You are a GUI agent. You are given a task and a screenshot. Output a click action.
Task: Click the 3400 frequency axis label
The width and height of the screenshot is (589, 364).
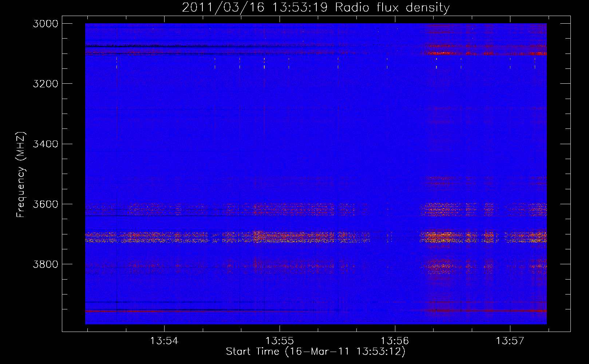click(x=46, y=144)
